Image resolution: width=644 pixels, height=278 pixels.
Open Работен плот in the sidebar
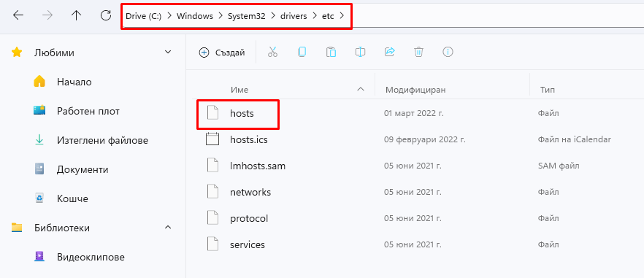point(88,111)
